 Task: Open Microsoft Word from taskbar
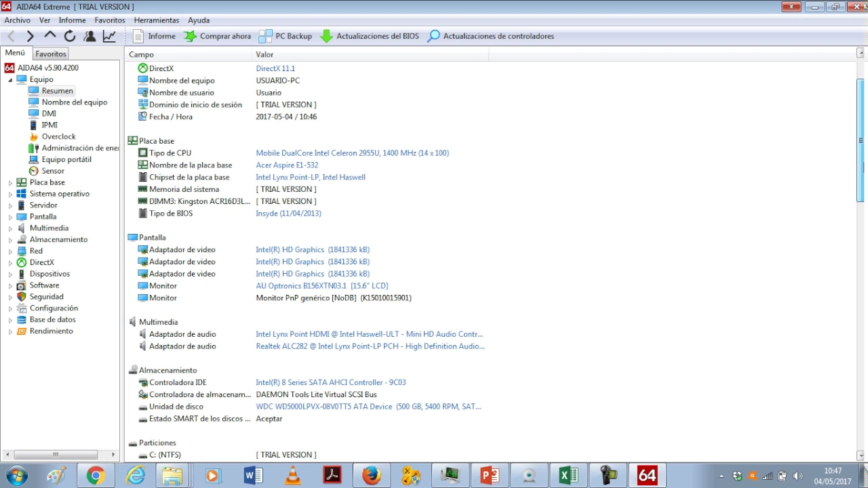(253, 476)
